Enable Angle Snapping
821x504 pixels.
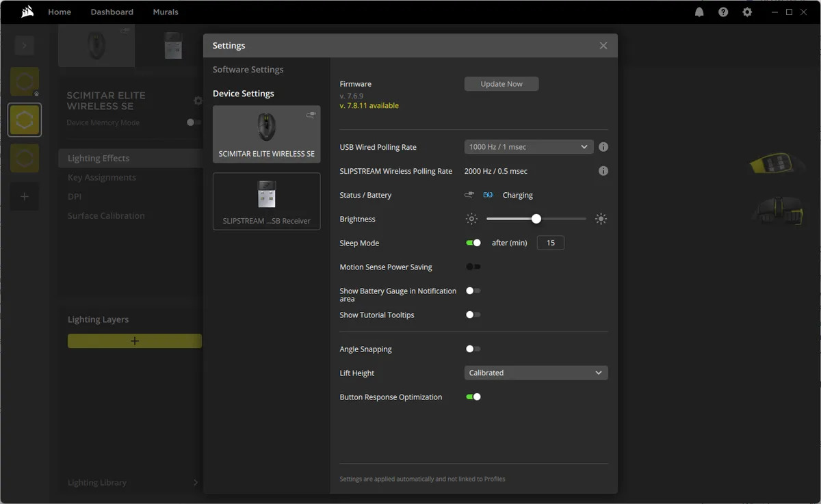pos(473,349)
